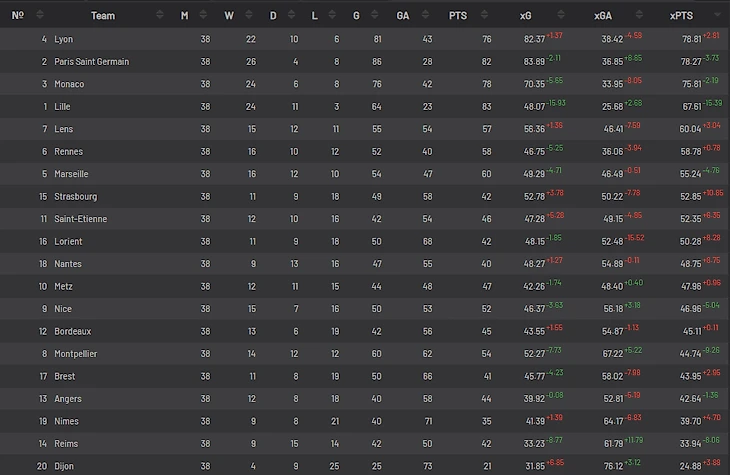The width and height of the screenshot is (730, 475).
Task: Select the Dijon table row
Action: pyautogui.click(x=365, y=466)
